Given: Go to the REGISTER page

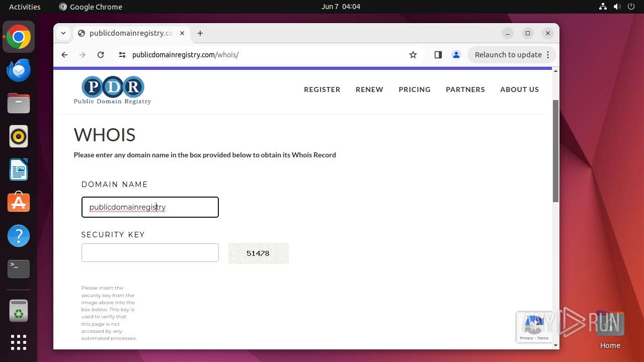Looking at the screenshot, I should tap(322, 89).
